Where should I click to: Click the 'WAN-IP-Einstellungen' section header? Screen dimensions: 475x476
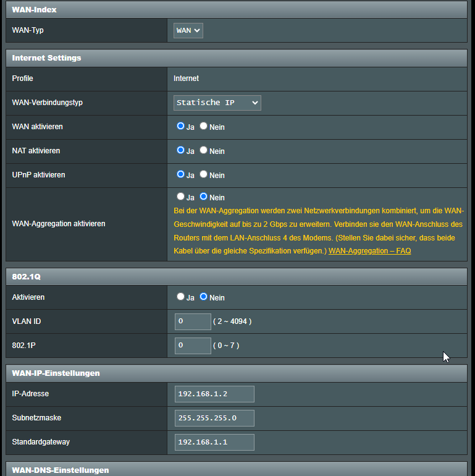click(x=237, y=373)
